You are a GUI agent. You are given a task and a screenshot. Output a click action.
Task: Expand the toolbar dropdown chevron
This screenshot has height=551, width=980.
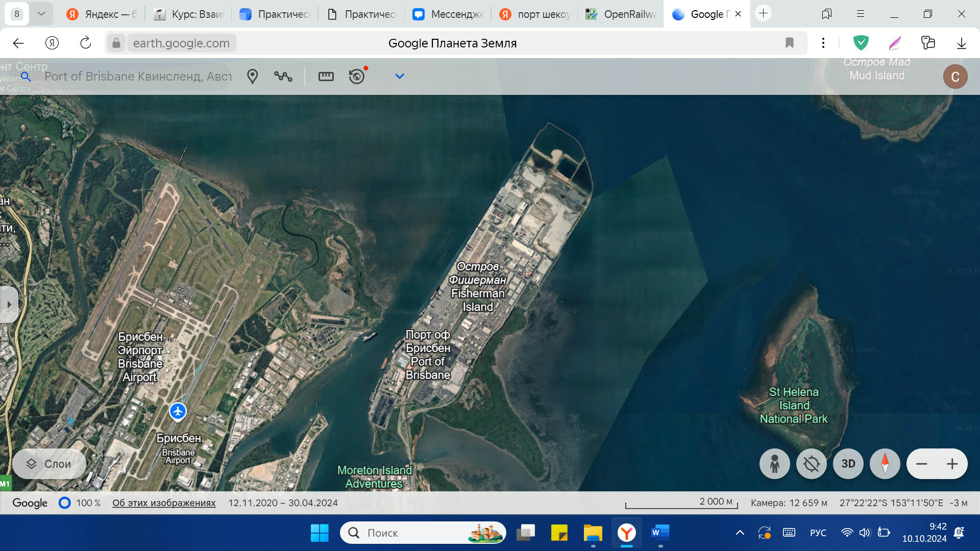click(x=400, y=77)
